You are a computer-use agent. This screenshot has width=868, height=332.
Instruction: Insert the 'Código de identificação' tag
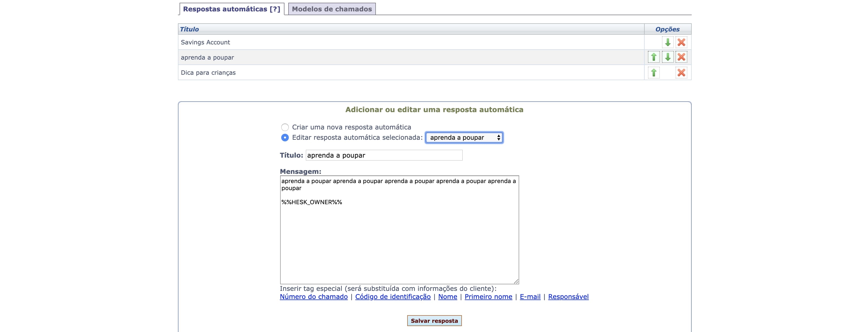[393, 297]
